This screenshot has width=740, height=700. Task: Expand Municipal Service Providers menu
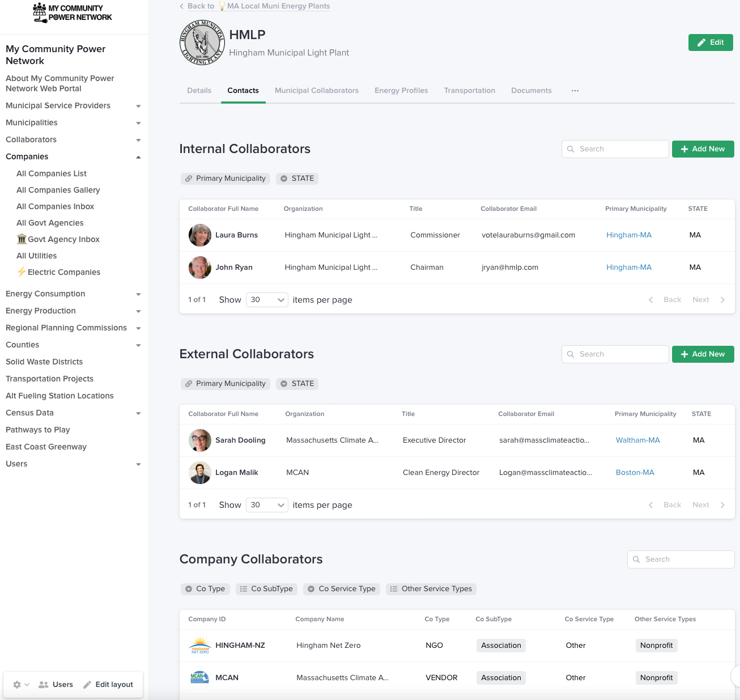pos(138,106)
